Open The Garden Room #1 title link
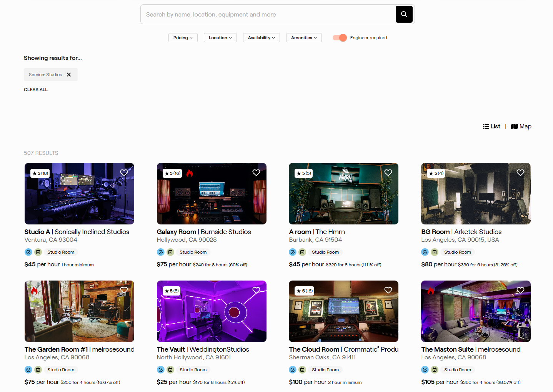The width and height of the screenshot is (553, 392). click(x=80, y=349)
